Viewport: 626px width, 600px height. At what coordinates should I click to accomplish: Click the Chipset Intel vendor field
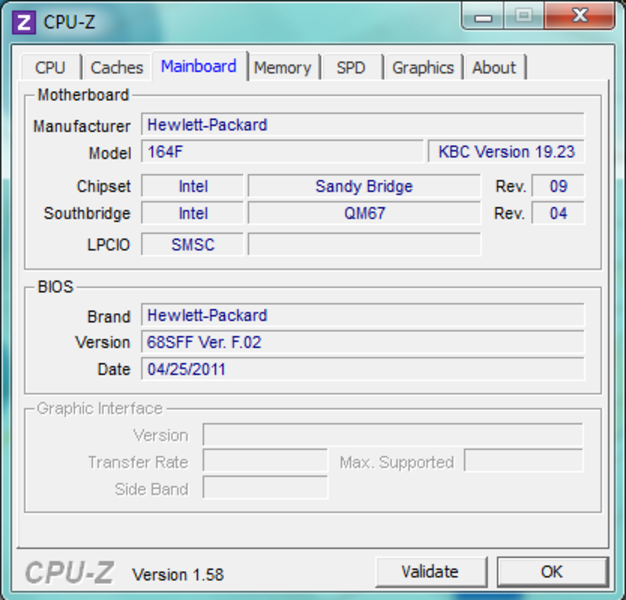(x=192, y=186)
